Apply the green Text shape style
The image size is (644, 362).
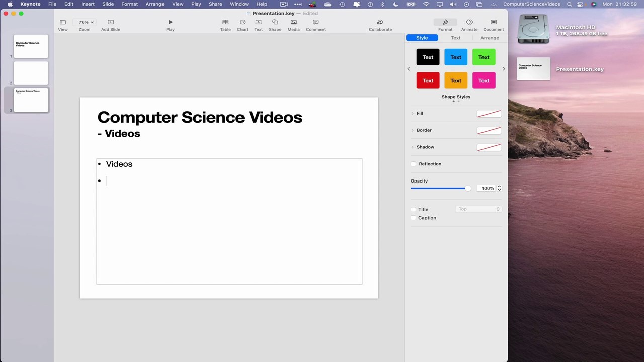[484, 57]
